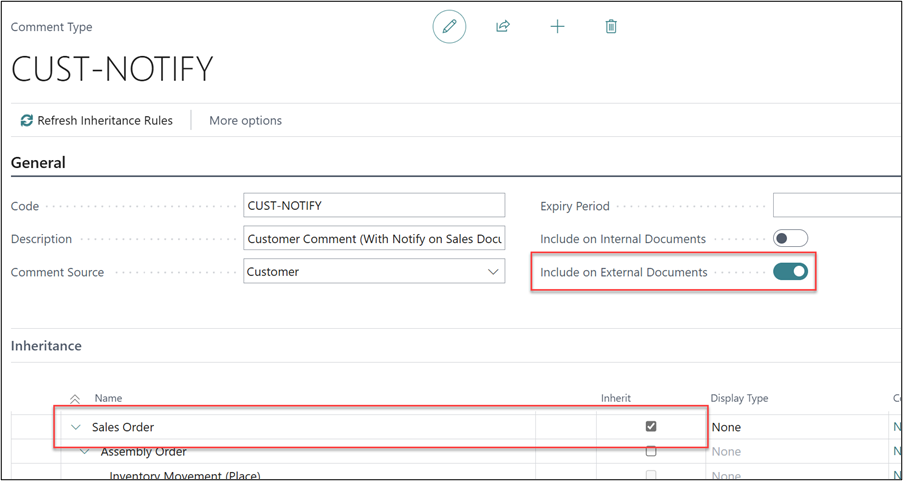903x481 pixels.
Task: Click the Assembly Order row name
Action: point(143,452)
